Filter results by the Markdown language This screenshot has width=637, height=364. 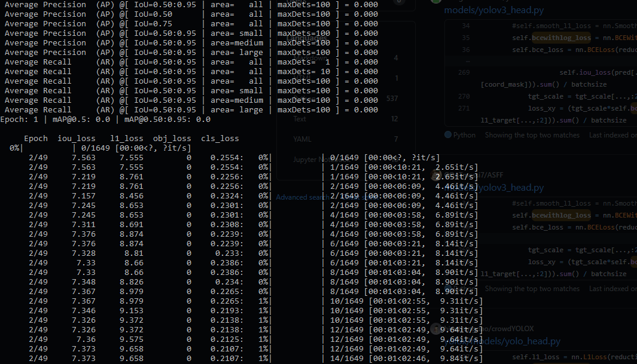tap(346, 58)
